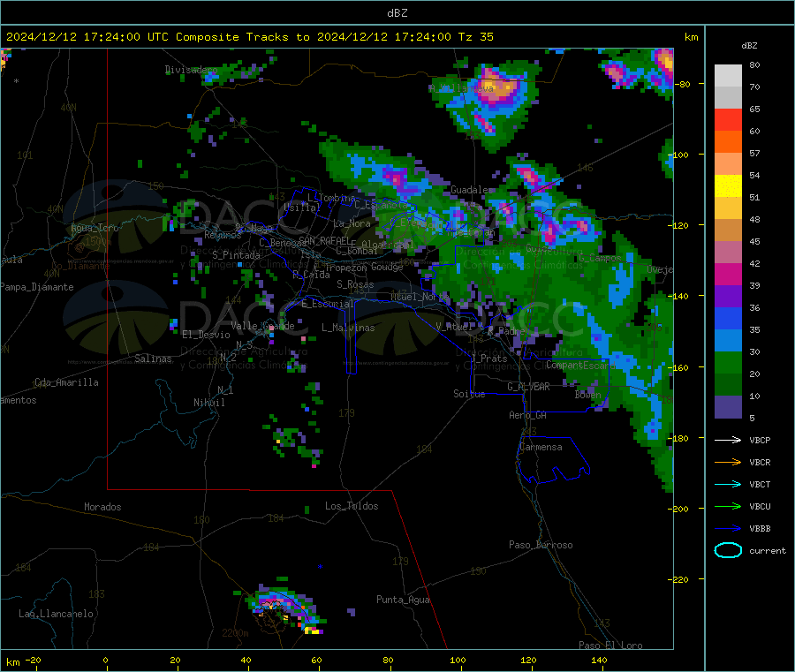795x672 pixels.
Task: Select the magenta 39 dBZ color swatch
Action: tap(728, 274)
